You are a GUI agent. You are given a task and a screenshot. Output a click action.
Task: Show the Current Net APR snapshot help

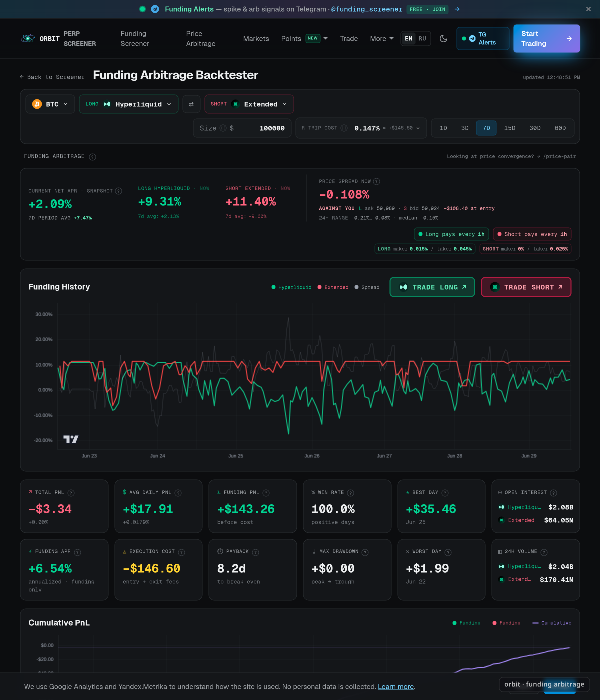(118, 191)
